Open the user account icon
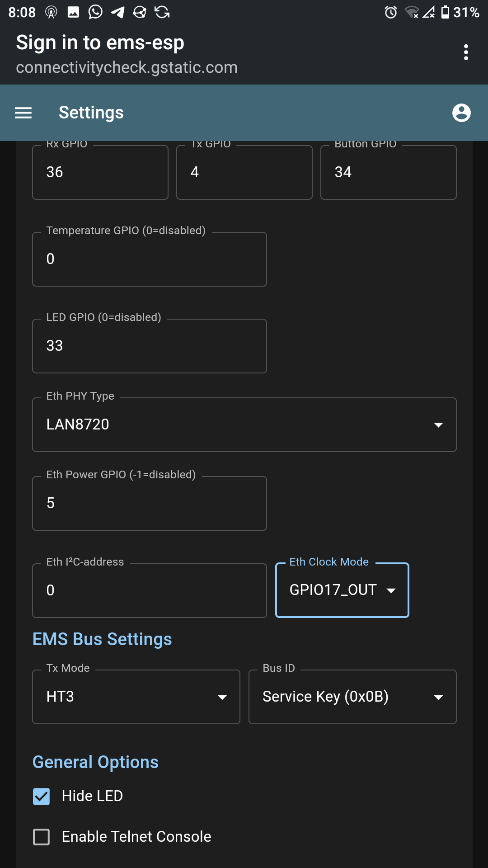The image size is (488, 868). coord(461,113)
